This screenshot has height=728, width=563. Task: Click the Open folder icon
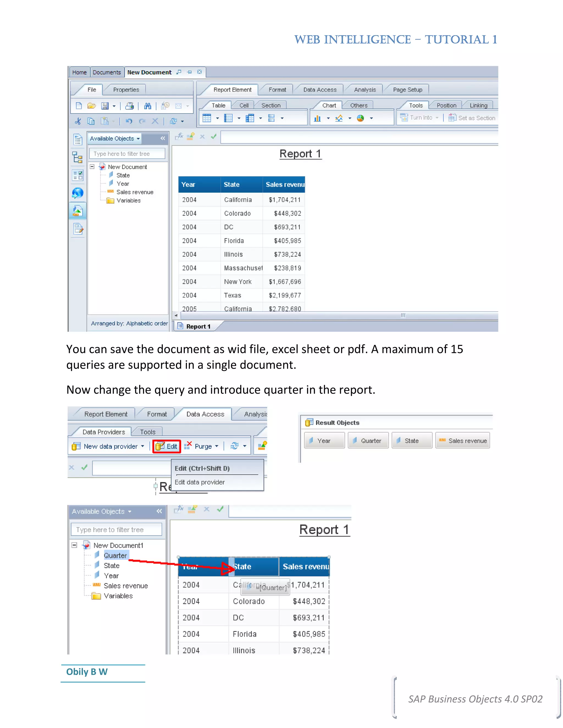pyautogui.click(x=91, y=106)
